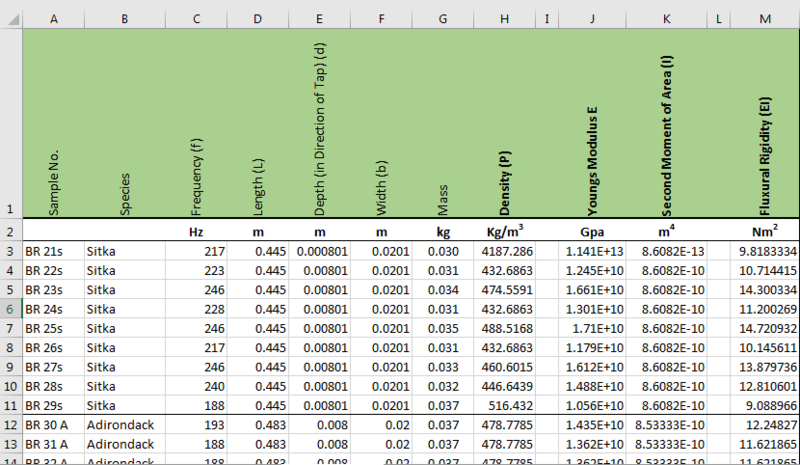800x465 pixels.
Task: Select cell 'BR 30 A'
Action: point(54,425)
